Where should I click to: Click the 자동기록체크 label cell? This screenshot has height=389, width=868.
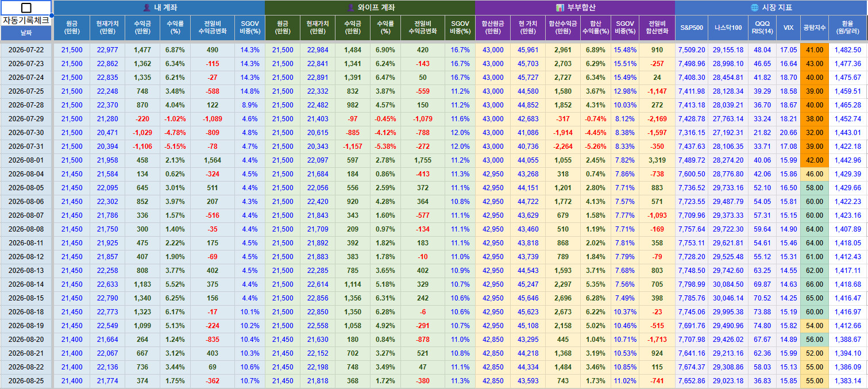pos(26,20)
